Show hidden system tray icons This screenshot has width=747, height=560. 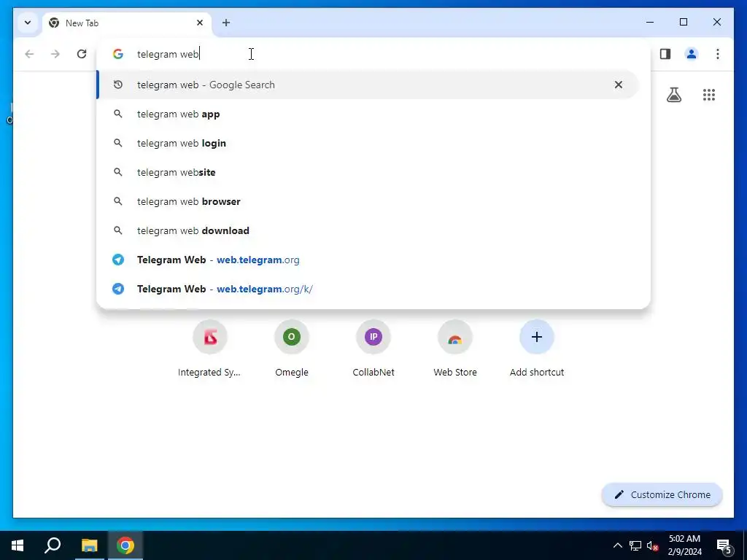617,545
